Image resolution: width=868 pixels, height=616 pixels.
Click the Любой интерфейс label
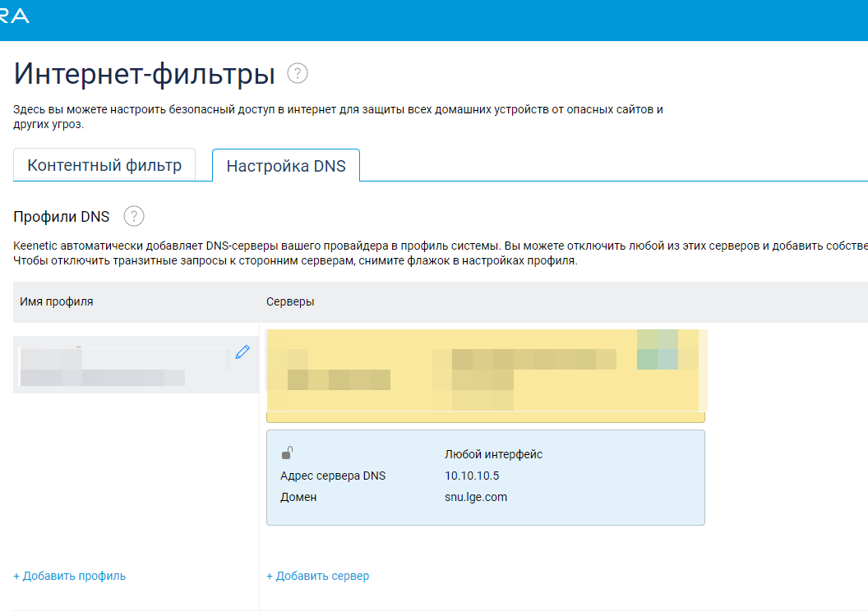click(x=493, y=454)
